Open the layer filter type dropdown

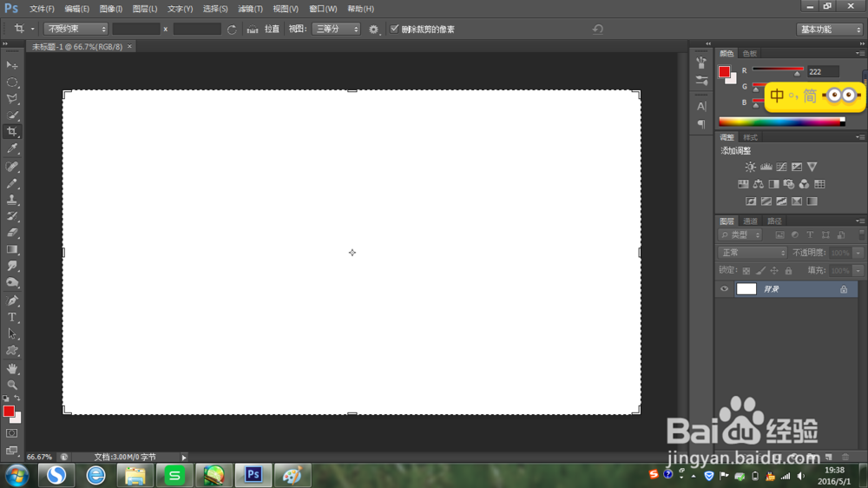point(740,234)
